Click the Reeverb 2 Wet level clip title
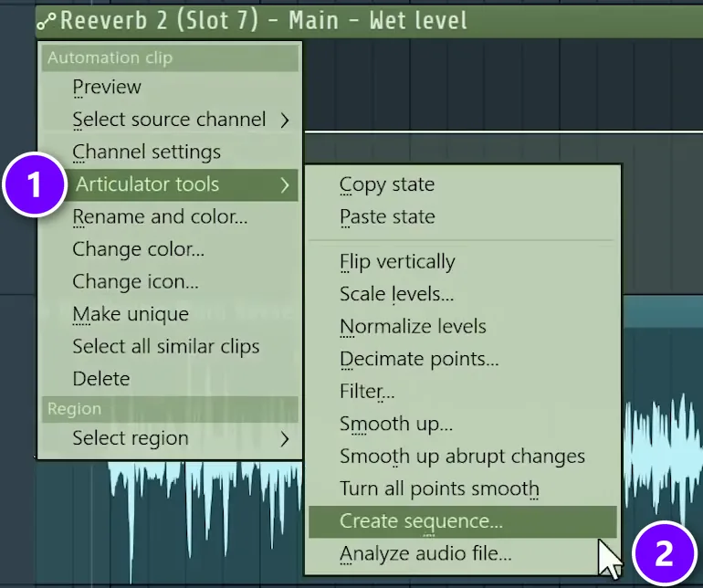The image size is (703, 588). pos(264,21)
